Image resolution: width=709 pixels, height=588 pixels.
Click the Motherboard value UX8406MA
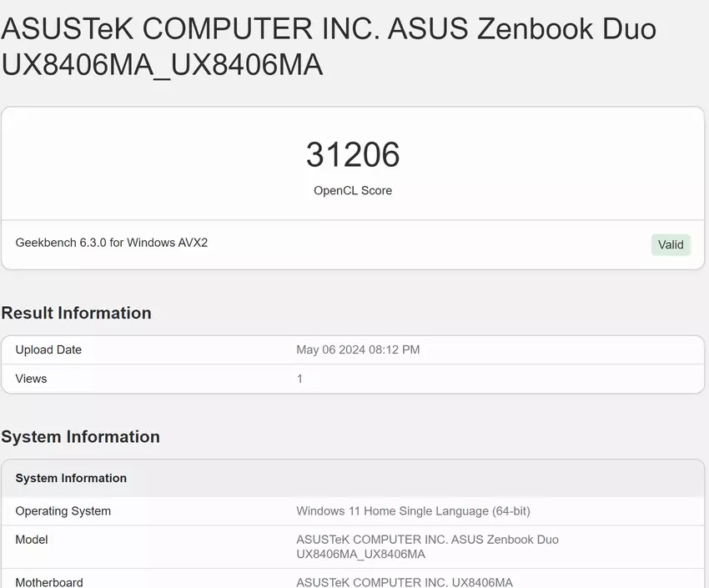tap(405, 582)
